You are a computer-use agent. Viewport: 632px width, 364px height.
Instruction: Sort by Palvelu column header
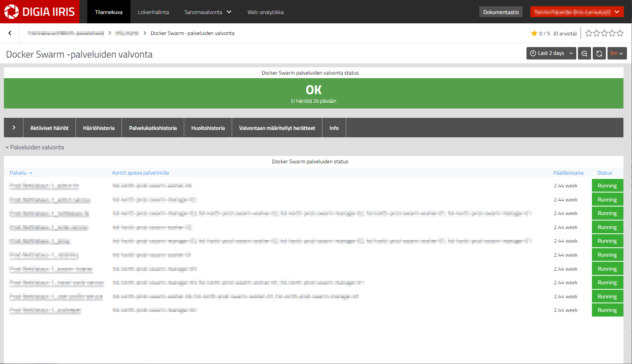pyautogui.click(x=21, y=173)
